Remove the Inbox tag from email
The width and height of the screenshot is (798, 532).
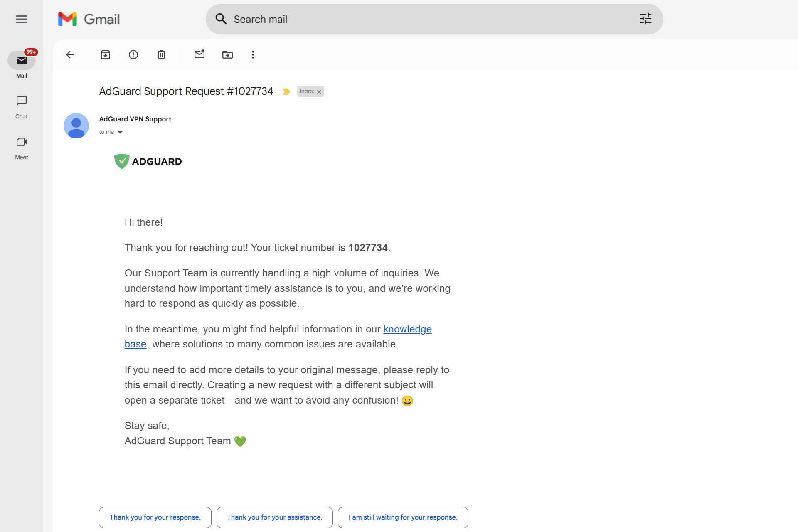pyautogui.click(x=318, y=91)
